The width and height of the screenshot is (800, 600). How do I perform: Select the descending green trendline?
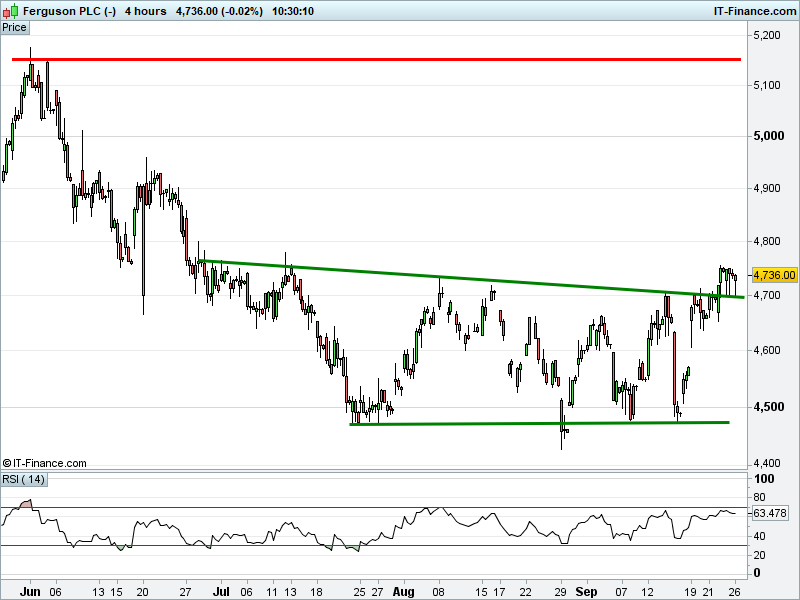pyautogui.click(x=471, y=279)
